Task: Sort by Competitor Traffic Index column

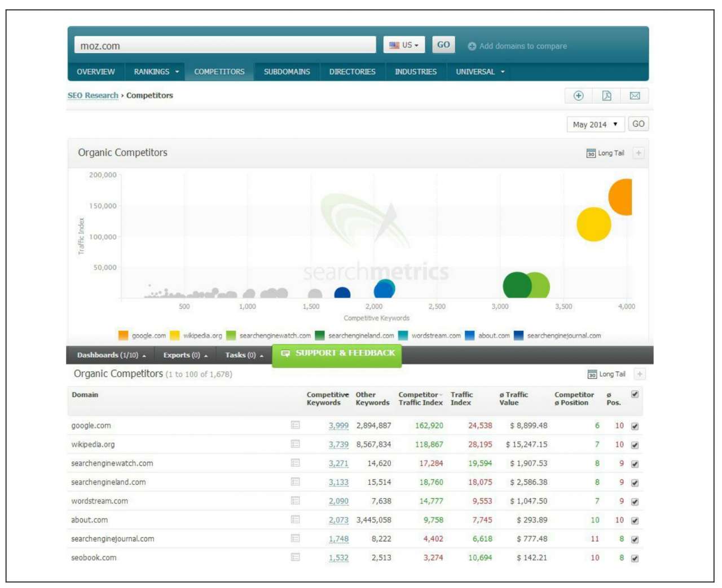Action: [x=421, y=399]
